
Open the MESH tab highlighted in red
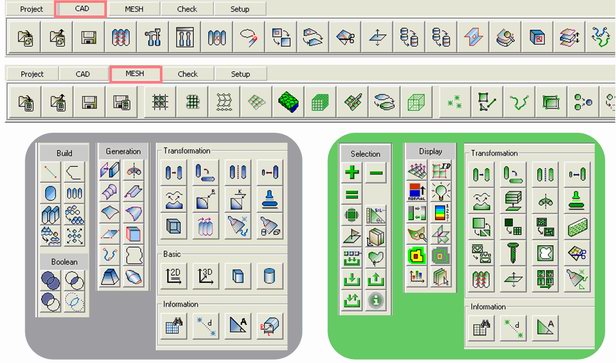tap(135, 74)
